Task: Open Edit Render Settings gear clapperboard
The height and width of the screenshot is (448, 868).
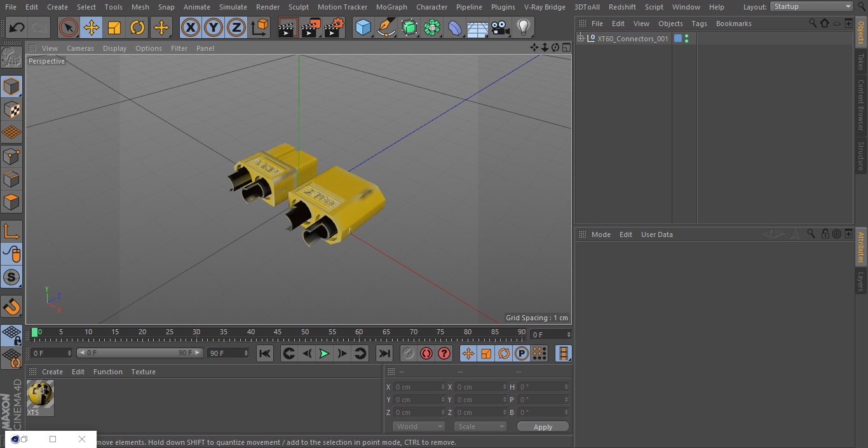Action: tap(334, 27)
